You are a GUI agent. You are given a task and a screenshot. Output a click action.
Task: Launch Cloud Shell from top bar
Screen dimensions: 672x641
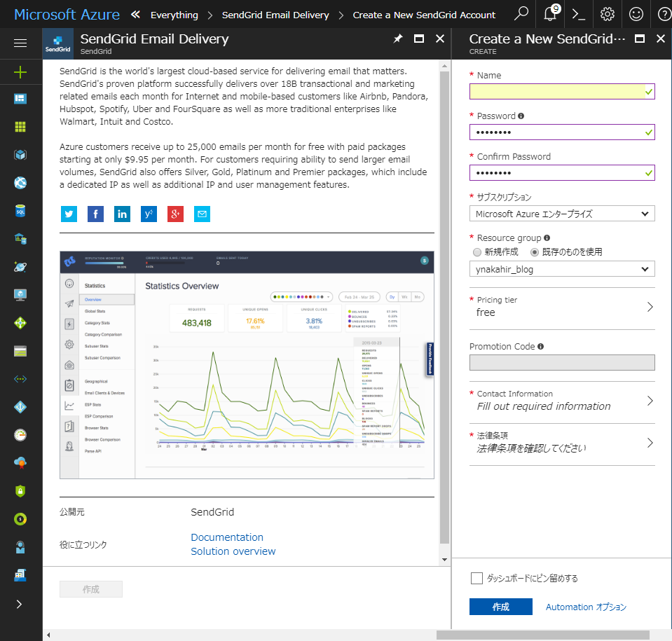(579, 15)
